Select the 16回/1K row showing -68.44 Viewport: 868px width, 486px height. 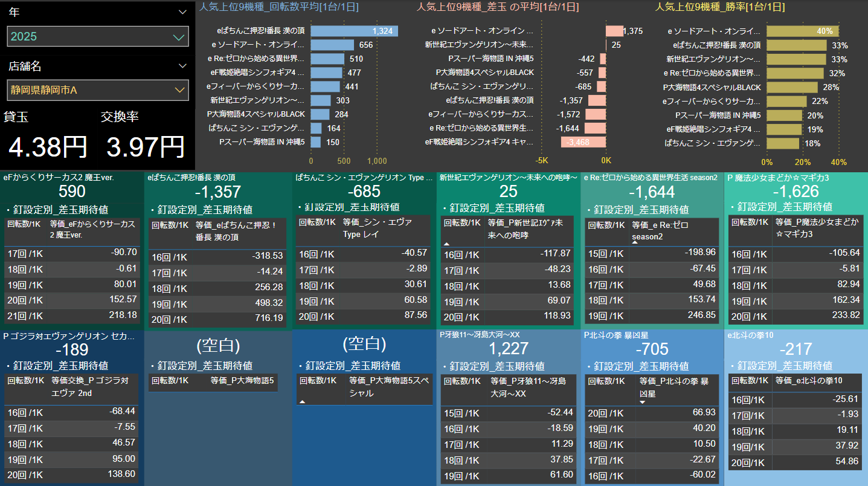[71, 411]
